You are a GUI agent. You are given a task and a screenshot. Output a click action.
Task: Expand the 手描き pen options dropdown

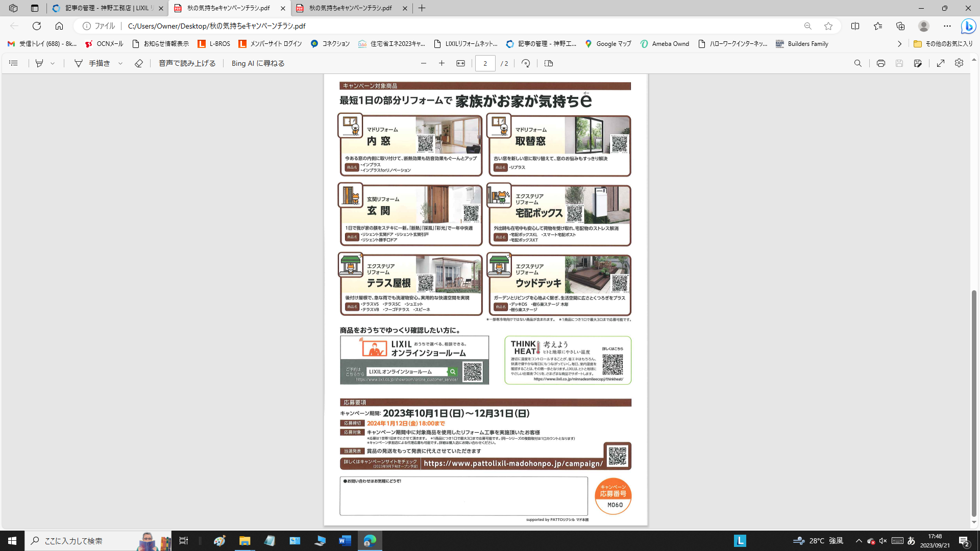[120, 63]
